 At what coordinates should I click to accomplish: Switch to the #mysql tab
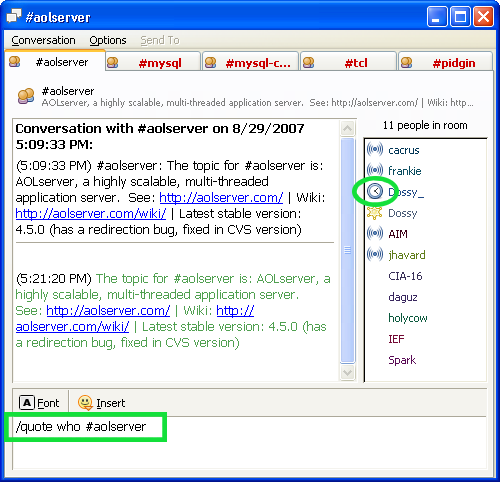[153, 62]
